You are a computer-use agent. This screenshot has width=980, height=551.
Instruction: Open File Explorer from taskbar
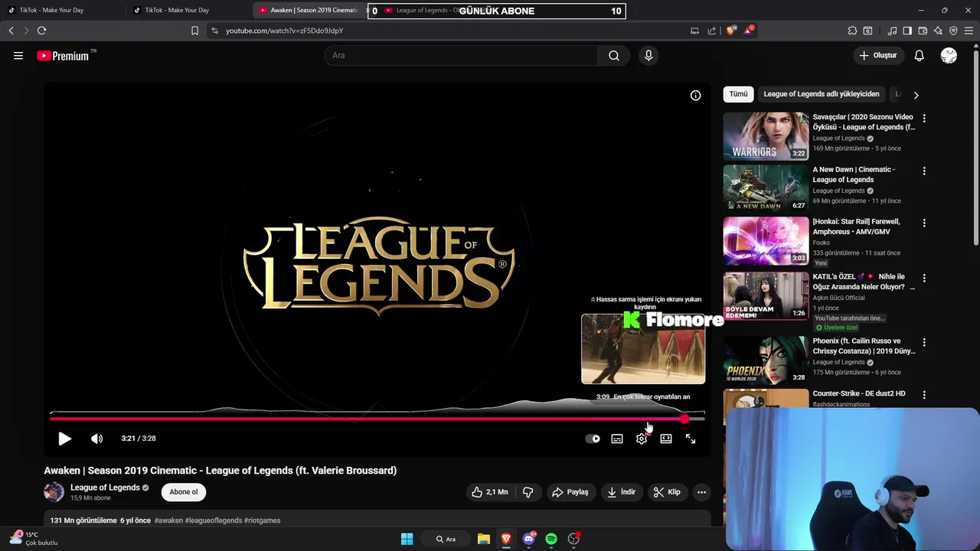(484, 540)
